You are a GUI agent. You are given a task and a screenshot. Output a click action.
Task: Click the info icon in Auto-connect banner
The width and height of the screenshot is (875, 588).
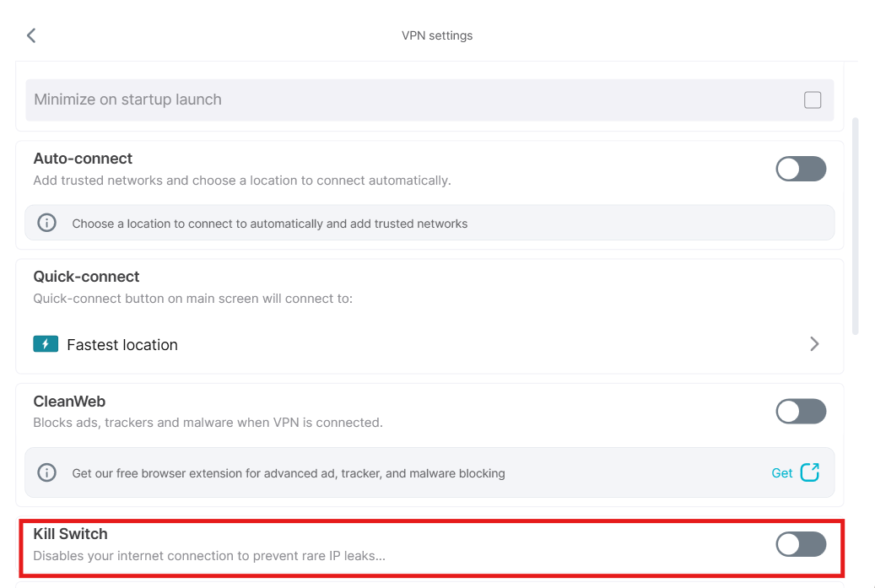47,224
